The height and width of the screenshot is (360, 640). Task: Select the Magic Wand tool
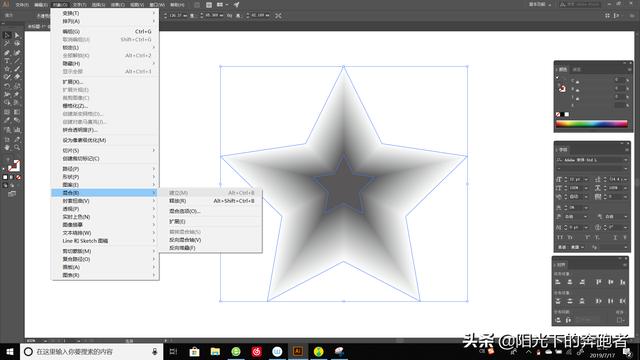coord(7,44)
